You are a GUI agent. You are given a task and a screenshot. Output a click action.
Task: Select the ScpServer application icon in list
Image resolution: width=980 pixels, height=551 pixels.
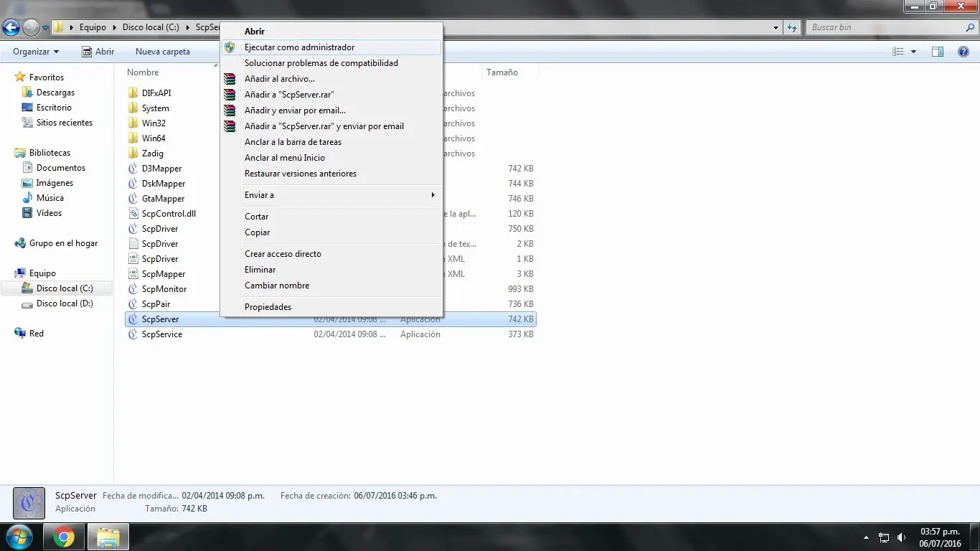click(x=133, y=319)
